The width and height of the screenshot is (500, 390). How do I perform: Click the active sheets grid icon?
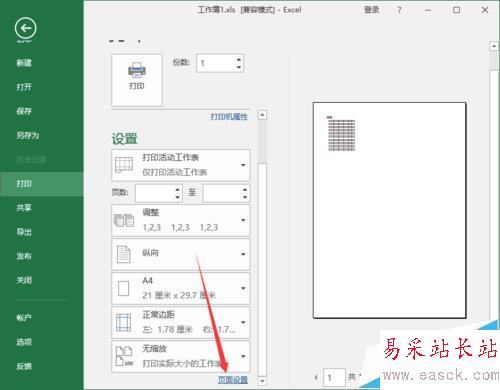[x=124, y=165]
